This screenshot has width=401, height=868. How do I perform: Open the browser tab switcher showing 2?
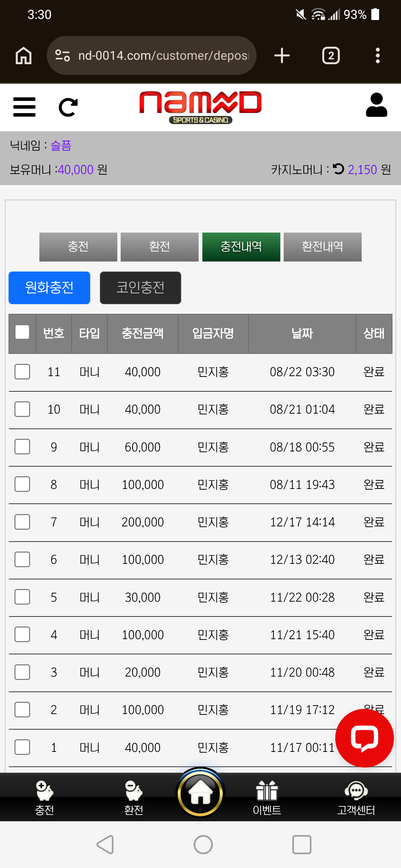331,56
